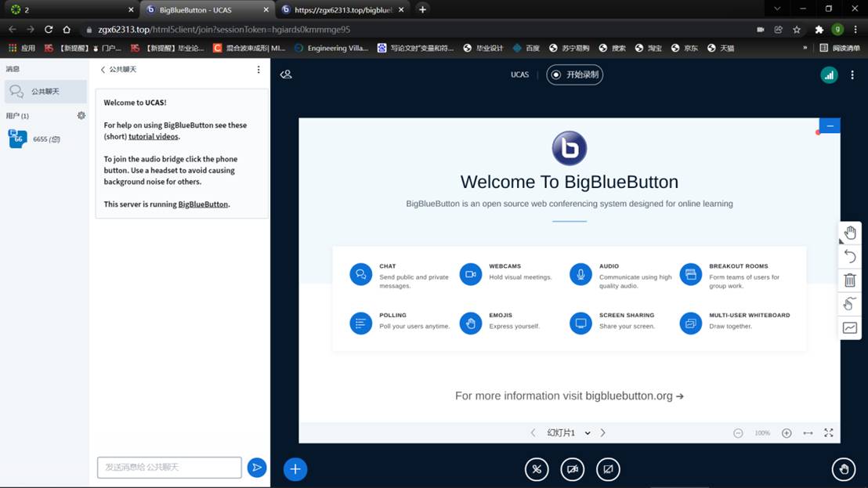The width and height of the screenshot is (868, 488).
Task: Start screen sharing button
Action: pyautogui.click(x=609, y=469)
